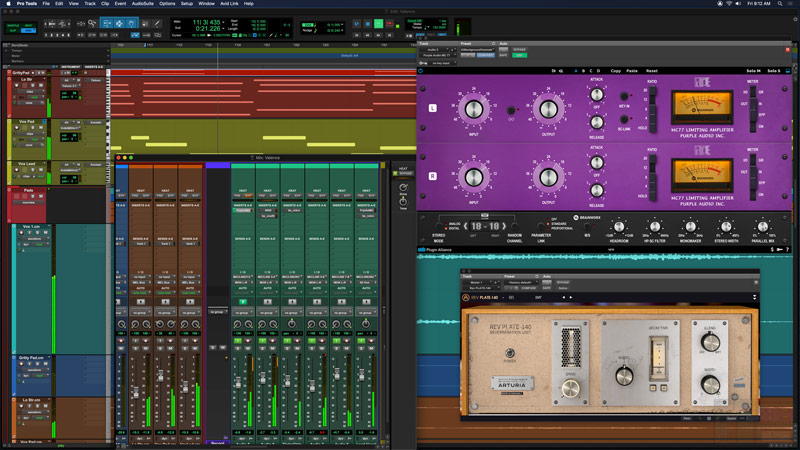This screenshot has width=800, height=450.
Task: Click the Blend knob on Rev Plate-140
Action: coord(710,342)
